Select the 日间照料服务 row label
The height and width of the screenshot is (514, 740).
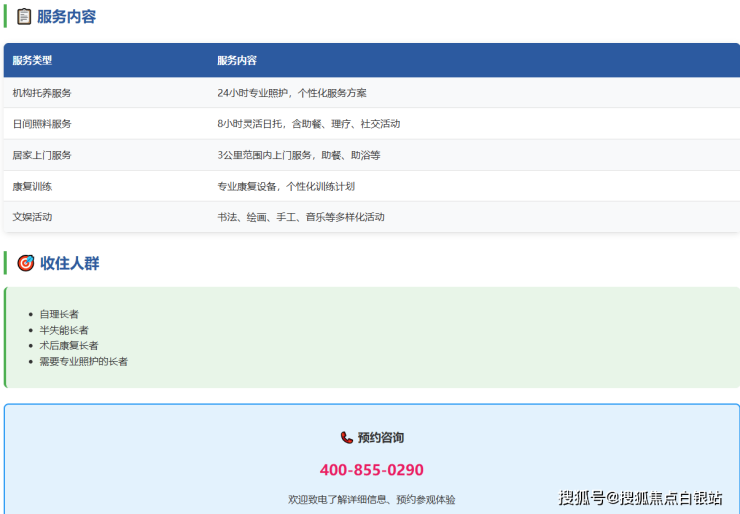click(x=42, y=124)
